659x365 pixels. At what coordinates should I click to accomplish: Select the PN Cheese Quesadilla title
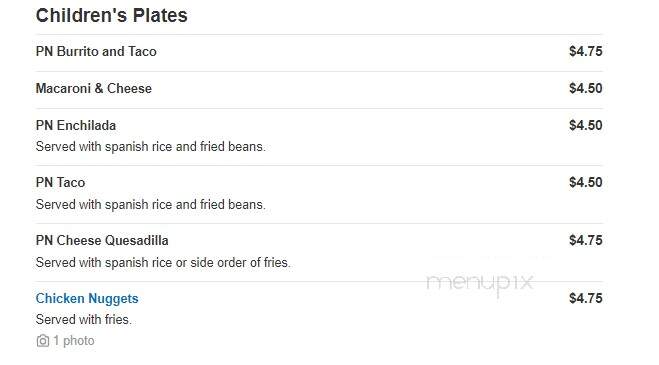[102, 241]
